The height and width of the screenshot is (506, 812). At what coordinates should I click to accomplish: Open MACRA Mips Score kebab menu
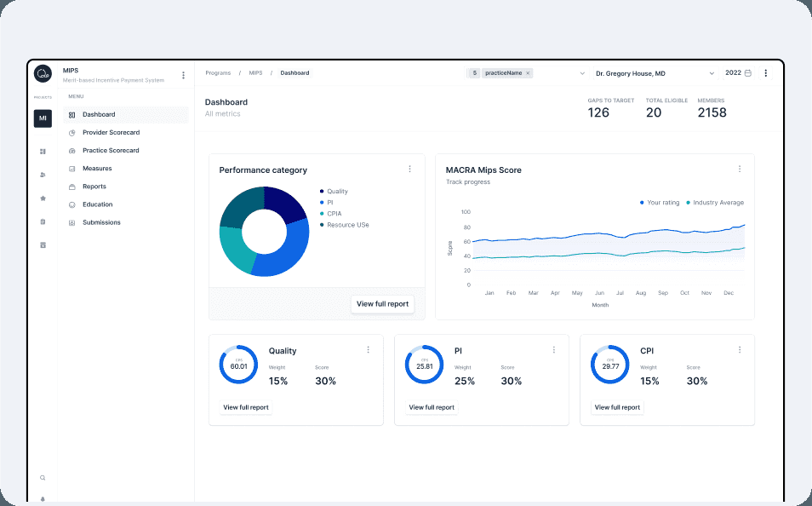coord(739,170)
